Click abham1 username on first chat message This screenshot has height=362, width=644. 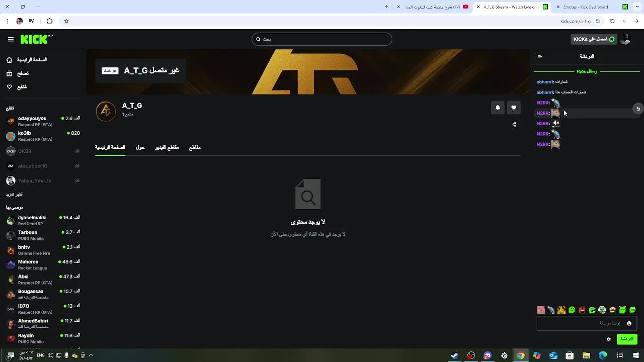tap(545, 82)
